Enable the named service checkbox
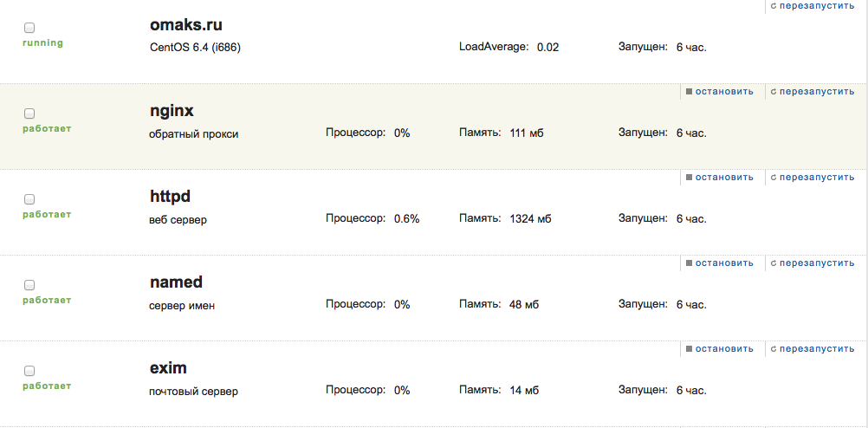 29,285
